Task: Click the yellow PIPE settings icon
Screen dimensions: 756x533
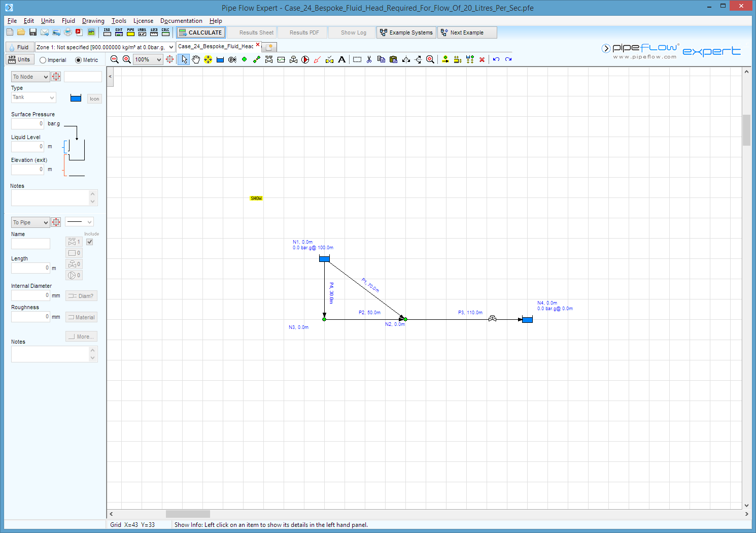Action: click(130, 32)
